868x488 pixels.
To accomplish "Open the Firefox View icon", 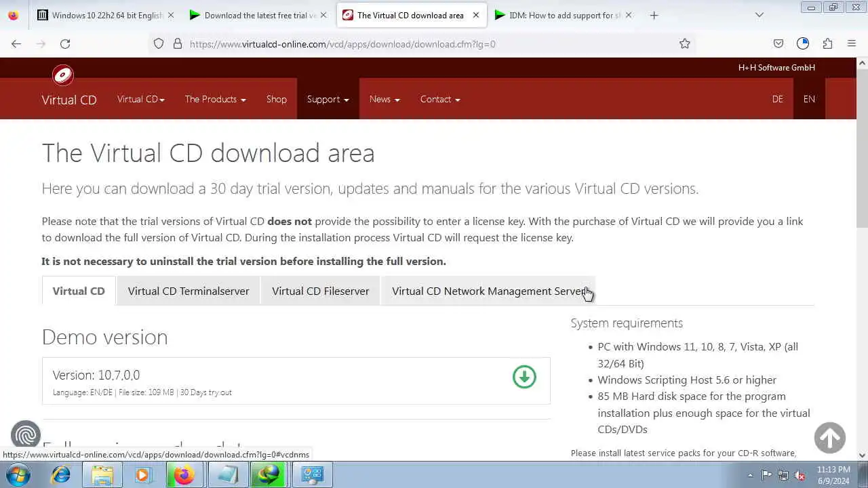I will coord(13,15).
